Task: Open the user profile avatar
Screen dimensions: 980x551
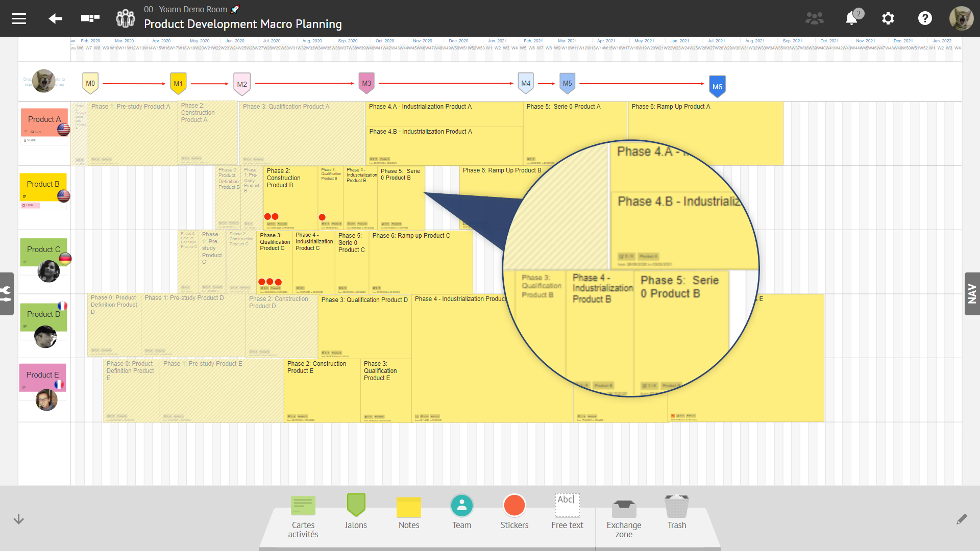Action: click(x=961, y=18)
